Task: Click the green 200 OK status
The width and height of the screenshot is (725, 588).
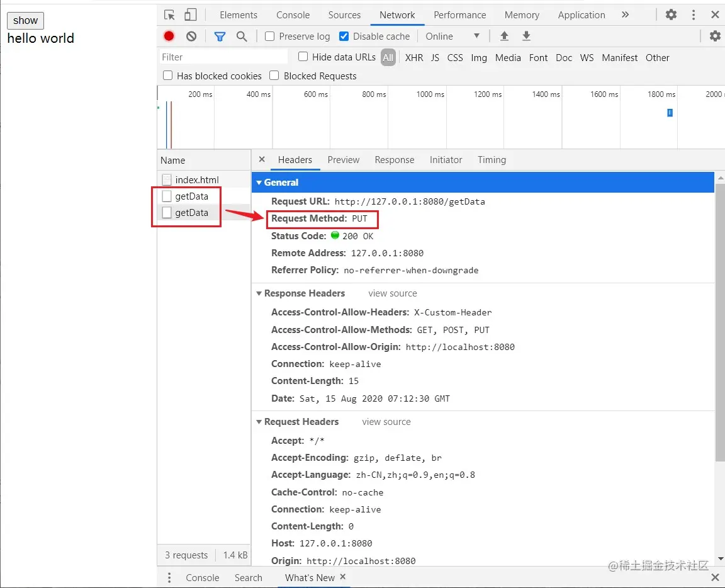Action: tap(352, 235)
